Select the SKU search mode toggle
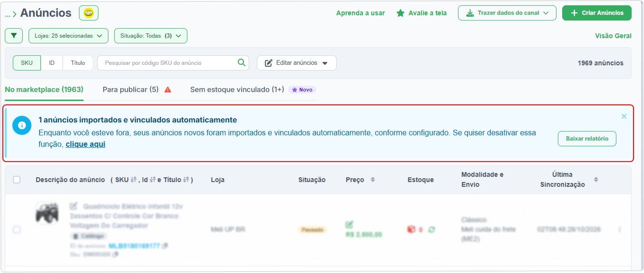 tap(27, 63)
